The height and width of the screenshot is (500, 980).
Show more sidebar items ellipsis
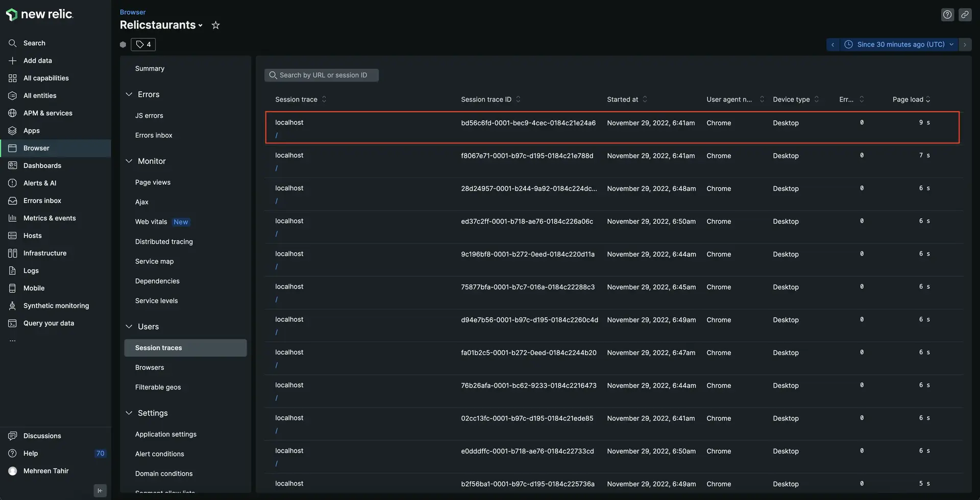(13, 340)
